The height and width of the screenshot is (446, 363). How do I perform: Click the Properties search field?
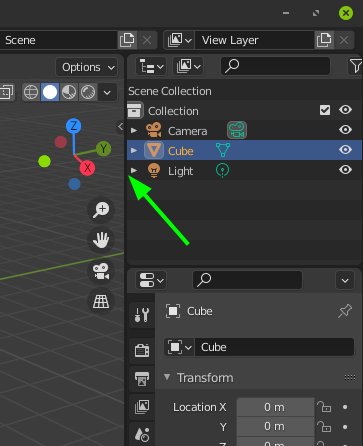point(247,280)
